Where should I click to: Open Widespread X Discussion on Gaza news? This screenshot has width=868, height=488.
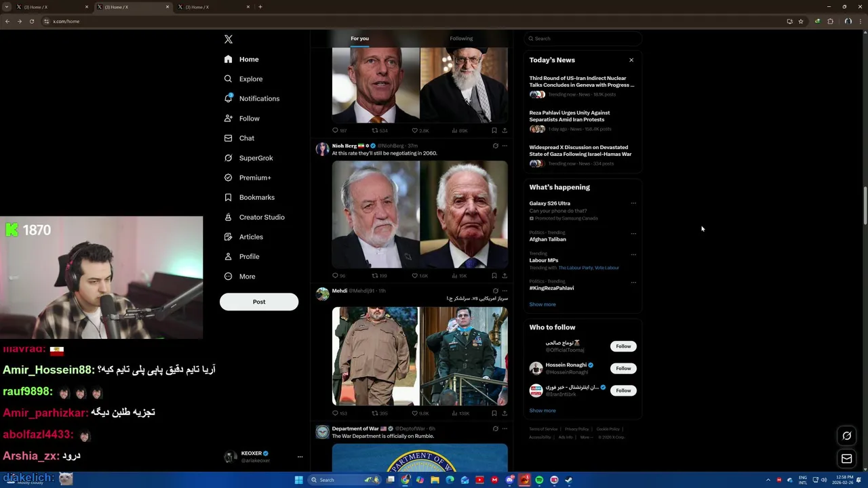point(582,155)
